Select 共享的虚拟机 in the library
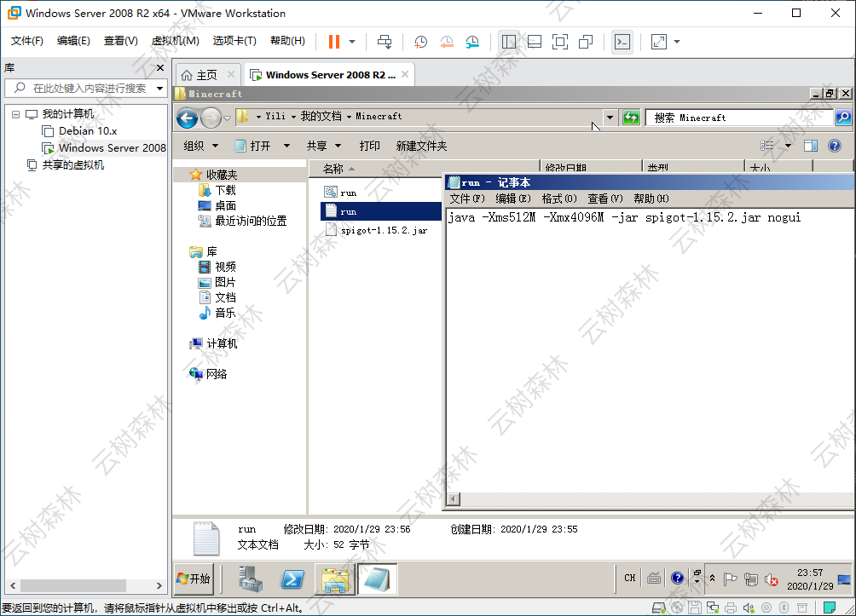The height and width of the screenshot is (616, 856). (x=72, y=164)
